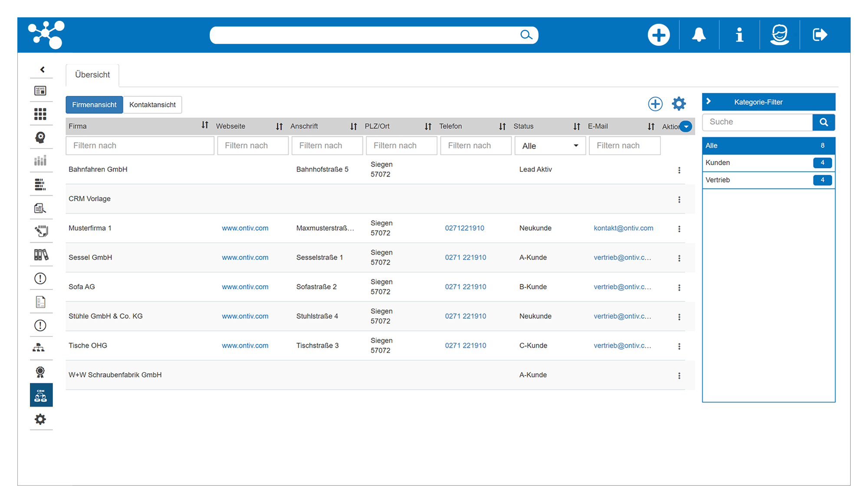
Task: Expand the blue Aktion column dropdown arrow
Action: [x=686, y=127]
